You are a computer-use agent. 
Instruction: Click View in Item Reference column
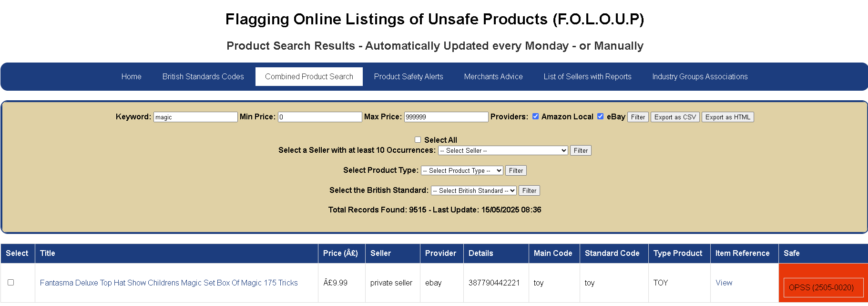(724, 283)
